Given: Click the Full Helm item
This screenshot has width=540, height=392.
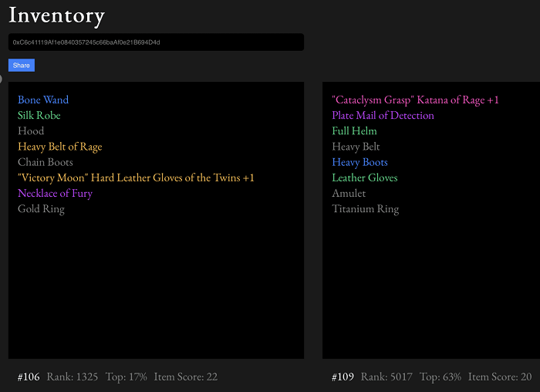Looking at the screenshot, I should pos(354,131).
